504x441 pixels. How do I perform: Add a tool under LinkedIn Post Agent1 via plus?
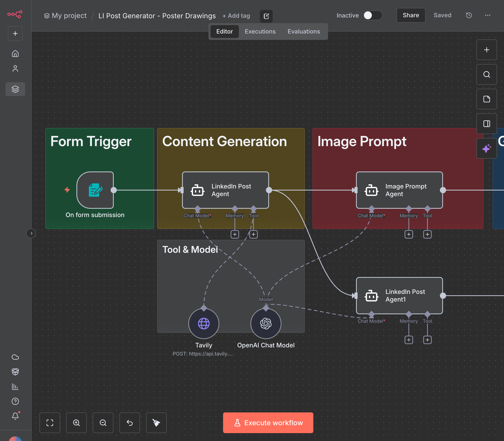pyautogui.click(x=427, y=340)
